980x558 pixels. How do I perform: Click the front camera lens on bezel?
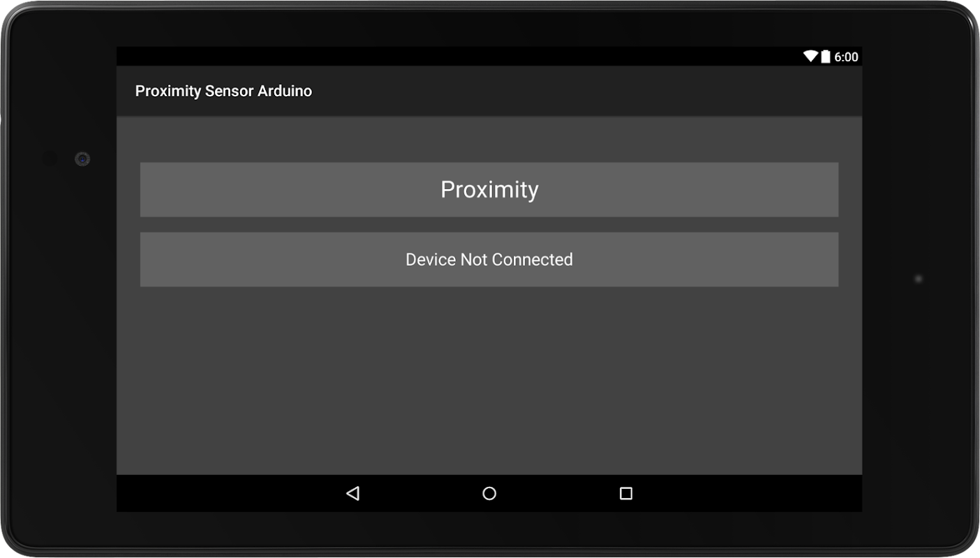point(82,159)
